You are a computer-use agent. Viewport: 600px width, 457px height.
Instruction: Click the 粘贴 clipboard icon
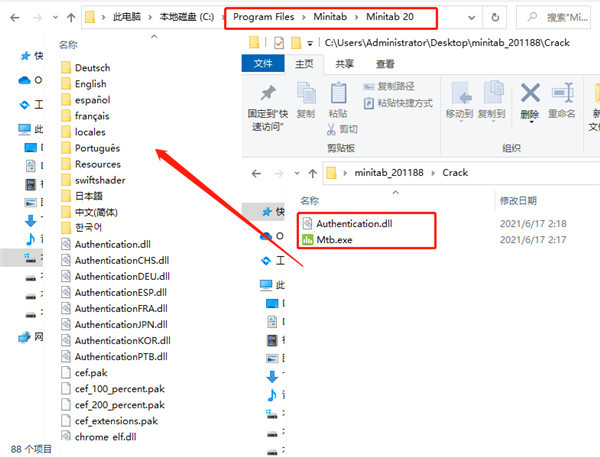[338, 93]
